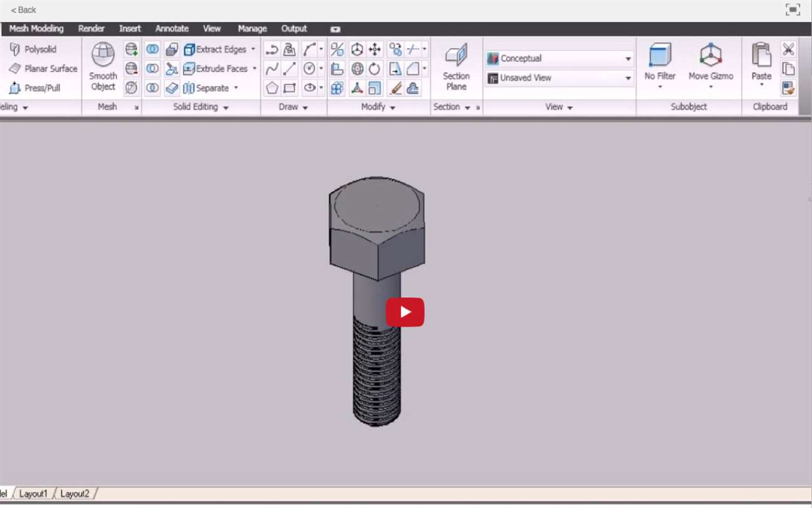Pick the Line tool in Draw panel
812x508 pixels.
coord(289,68)
